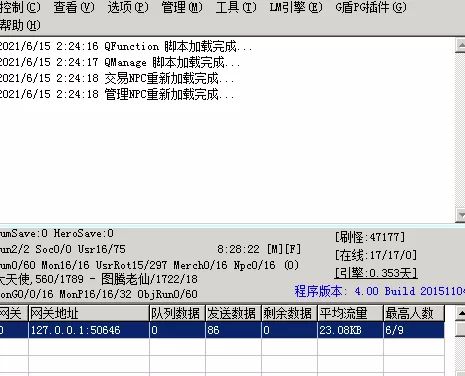Click the 程序版本 4.00 Build text
Viewport: 465px width, 376px height.
(x=379, y=291)
